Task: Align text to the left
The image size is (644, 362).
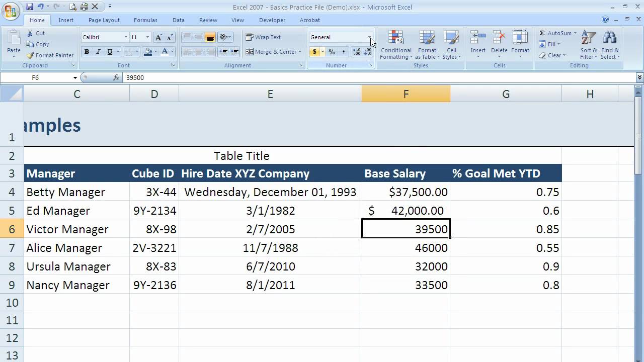Action: [x=187, y=52]
